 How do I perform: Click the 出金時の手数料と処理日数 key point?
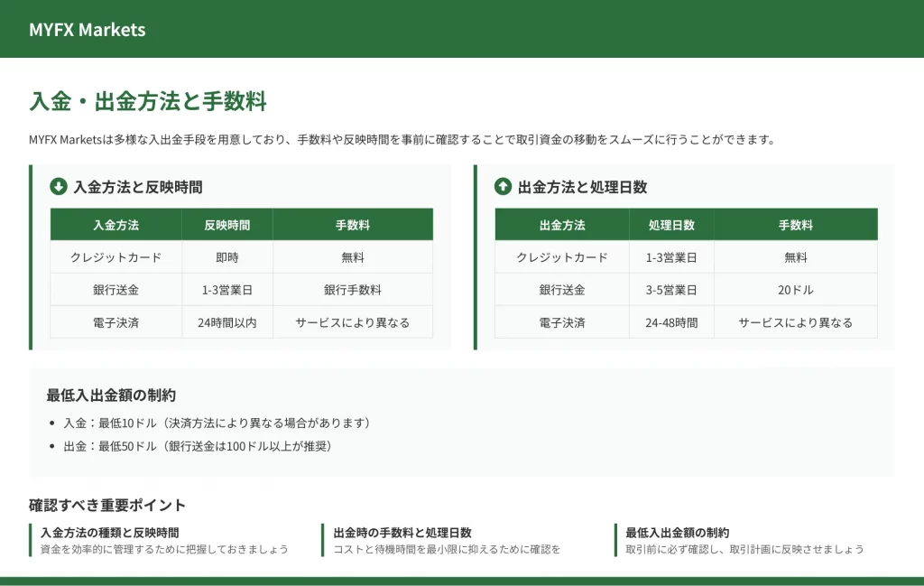click(402, 533)
